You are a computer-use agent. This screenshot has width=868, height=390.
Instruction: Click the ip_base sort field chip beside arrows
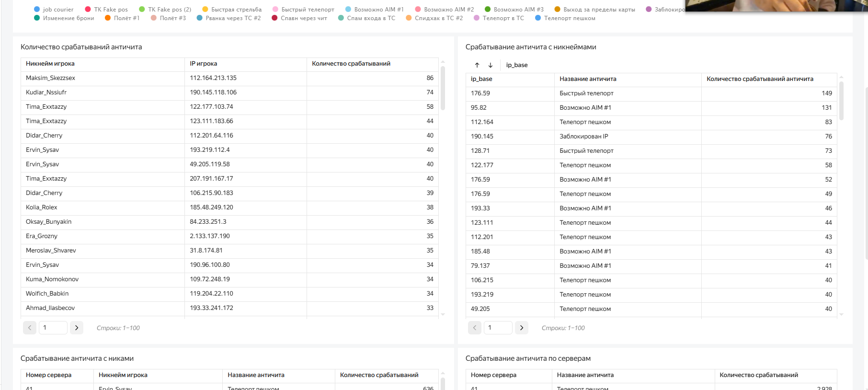pyautogui.click(x=517, y=65)
